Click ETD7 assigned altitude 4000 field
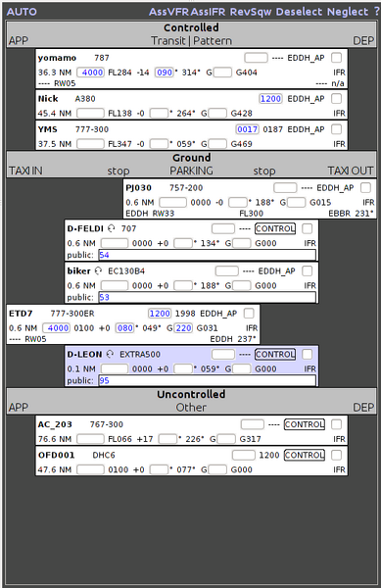 click(x=56, y=327)
